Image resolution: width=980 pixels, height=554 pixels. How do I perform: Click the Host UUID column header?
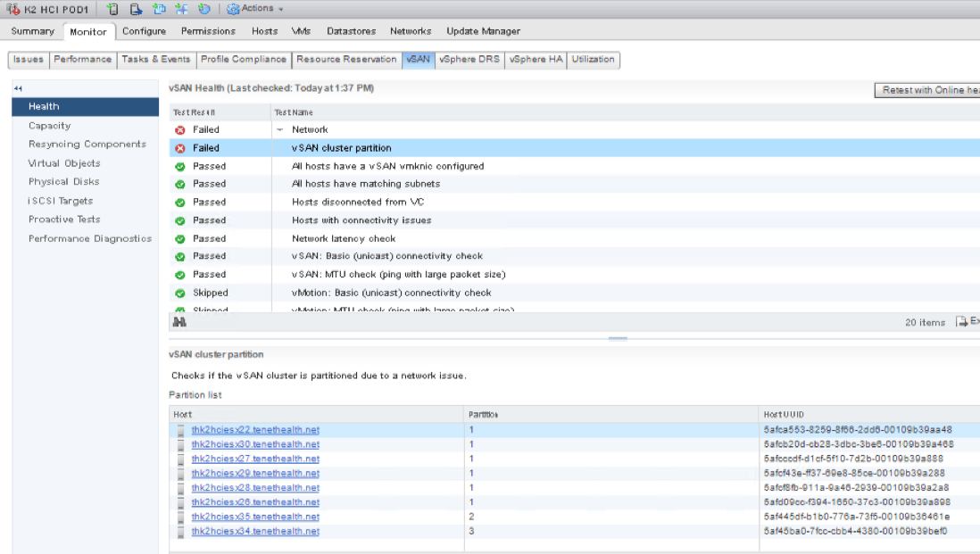[869, 415]
